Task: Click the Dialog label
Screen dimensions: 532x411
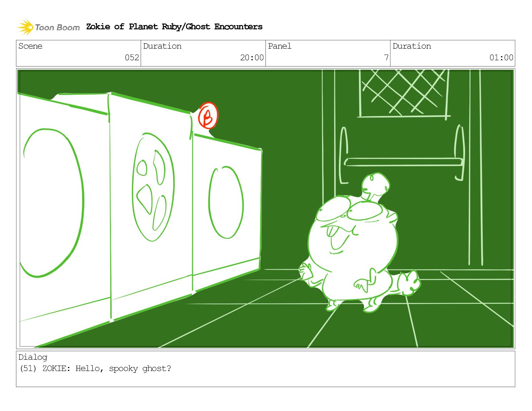Action: click(x=33, y=357)
